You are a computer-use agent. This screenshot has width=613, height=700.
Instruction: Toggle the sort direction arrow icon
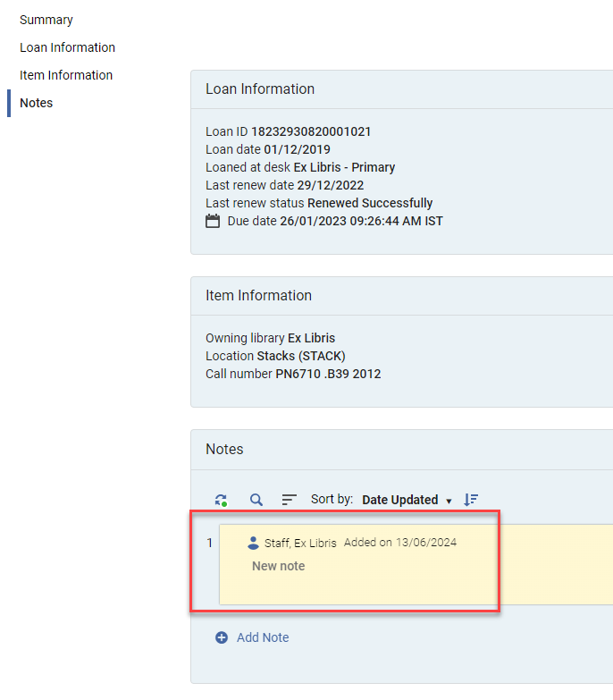click(x=471, y=500)
